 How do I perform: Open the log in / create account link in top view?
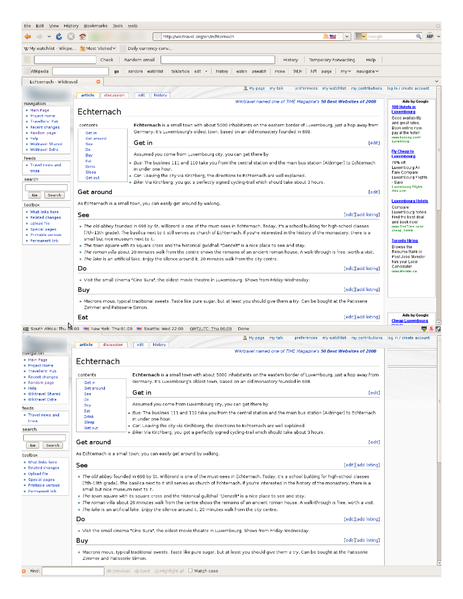[408, 88]
